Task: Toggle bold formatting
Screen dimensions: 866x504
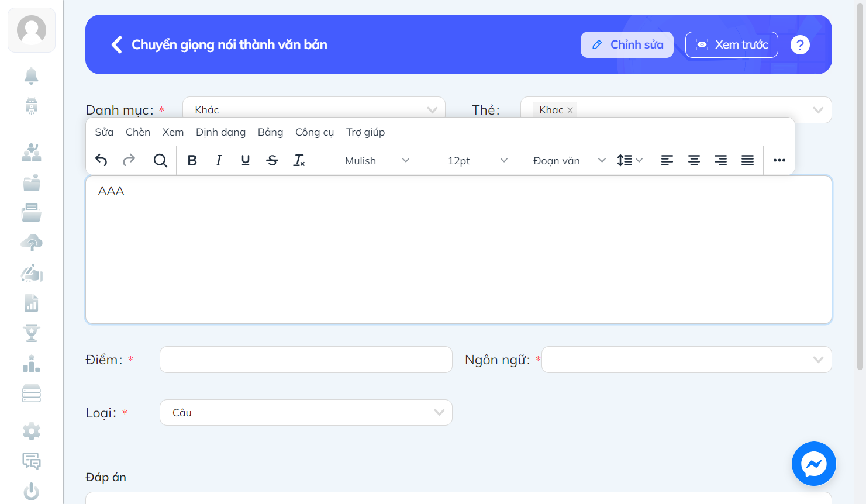Action: 192,160
